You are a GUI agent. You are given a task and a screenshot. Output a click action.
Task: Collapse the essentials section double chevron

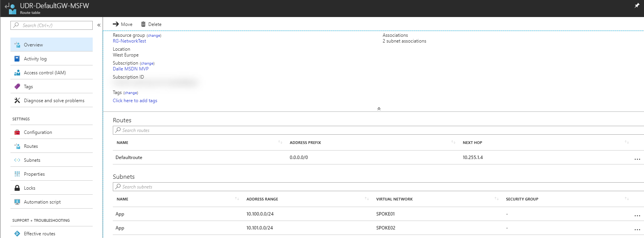tap(379, 109)
